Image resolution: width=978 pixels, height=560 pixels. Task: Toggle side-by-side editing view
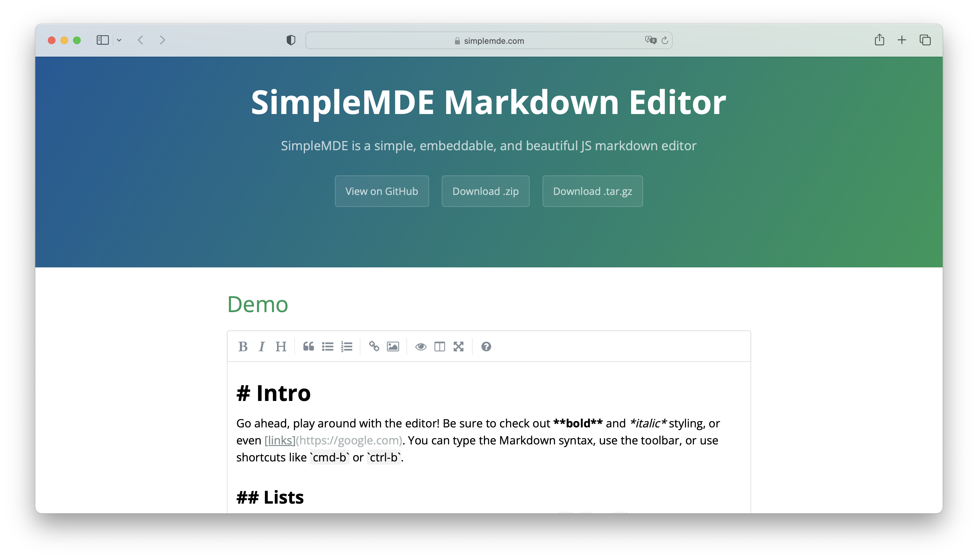coord(439,346)
